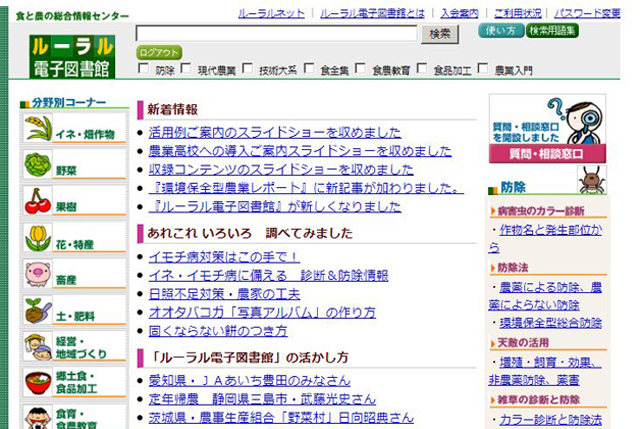The height and width of the screenshot is (429, 640).
Task: Open the ルーラルネット top navigation link
Action: (272, 13)
